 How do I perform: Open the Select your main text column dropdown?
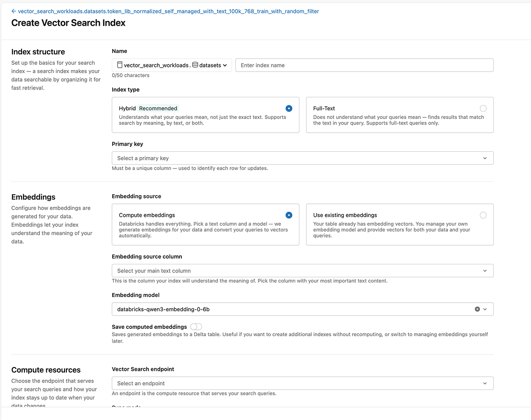pyautogui.click(x=302, y=271)
